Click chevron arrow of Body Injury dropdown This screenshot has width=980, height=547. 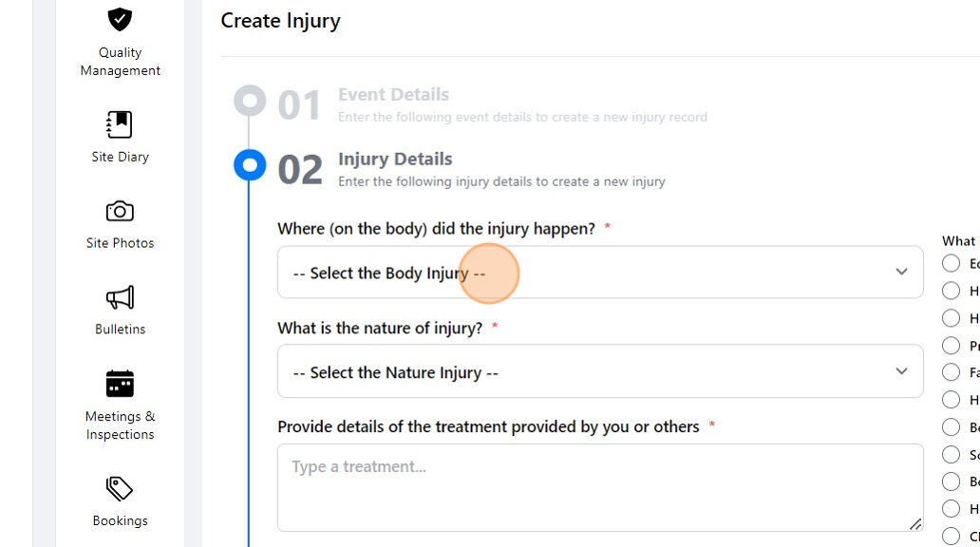coord(901,272)
